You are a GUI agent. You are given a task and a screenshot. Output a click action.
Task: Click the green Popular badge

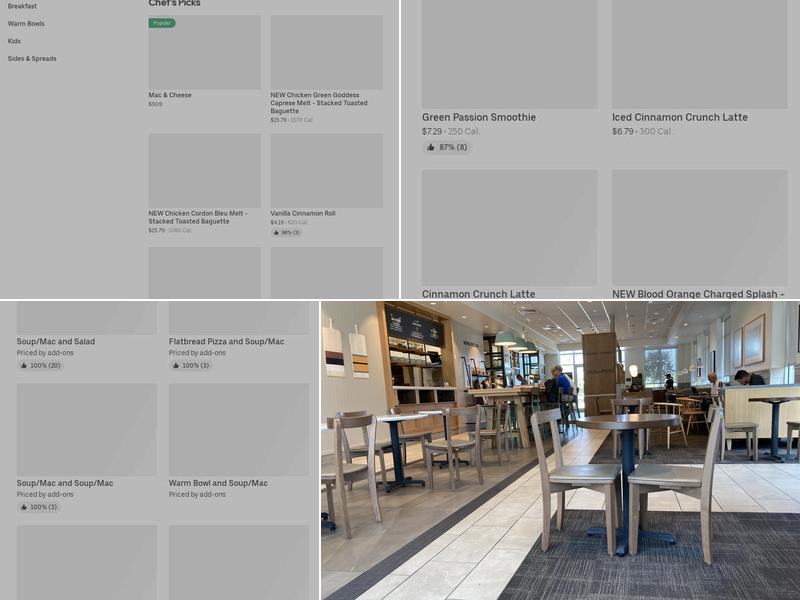click(162, 23)
